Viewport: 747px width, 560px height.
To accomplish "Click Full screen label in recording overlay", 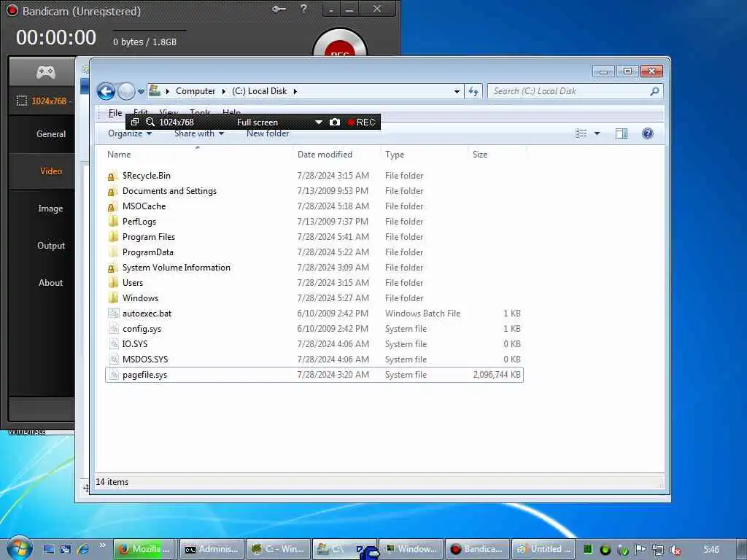I will click(258, 122).
